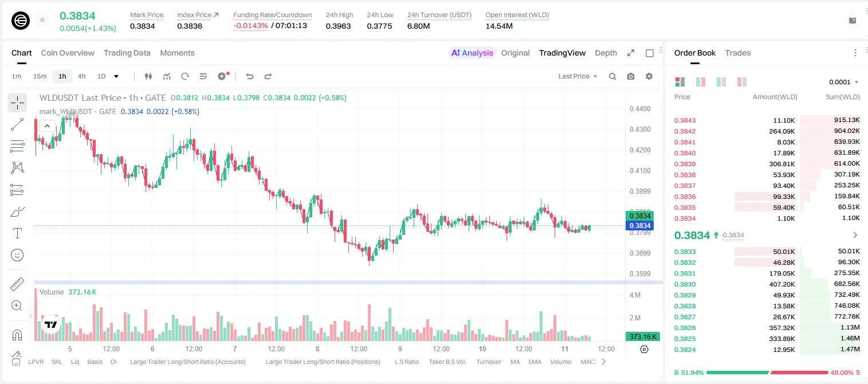Open the Last Price dropdown
Viewport: 868px width, 384px height.
[578, 76]
